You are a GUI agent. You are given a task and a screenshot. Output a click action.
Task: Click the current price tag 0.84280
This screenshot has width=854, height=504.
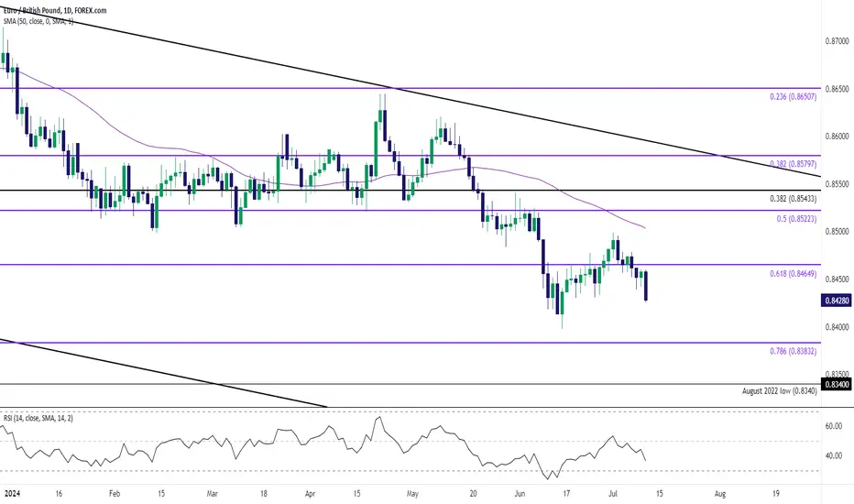click(x=837, y=301)
